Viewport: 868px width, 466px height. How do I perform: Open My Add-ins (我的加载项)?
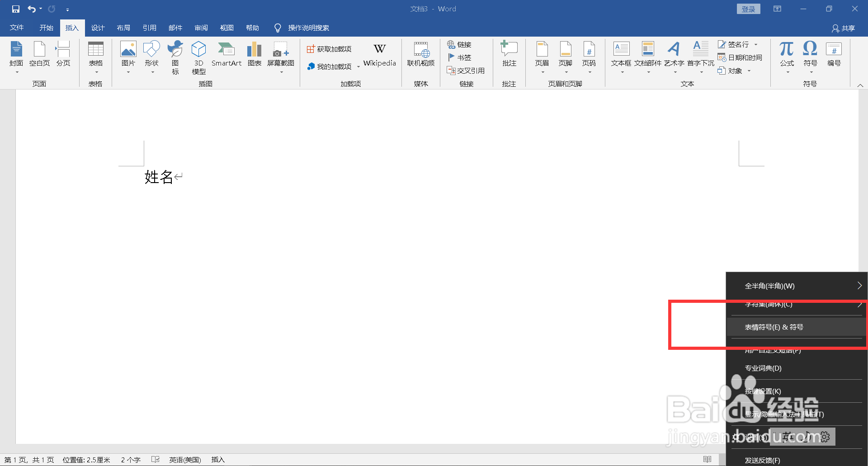click(x=329, y=66)
